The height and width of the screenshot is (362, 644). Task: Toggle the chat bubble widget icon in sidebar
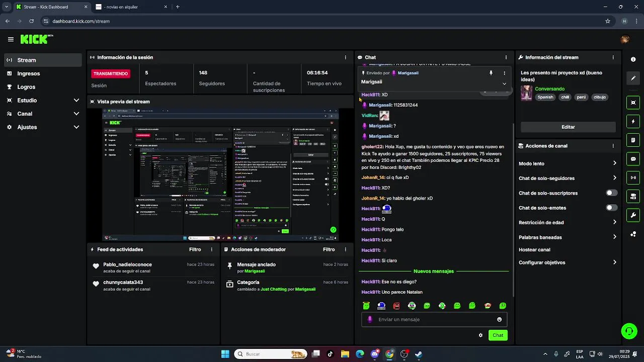(633, 159)
